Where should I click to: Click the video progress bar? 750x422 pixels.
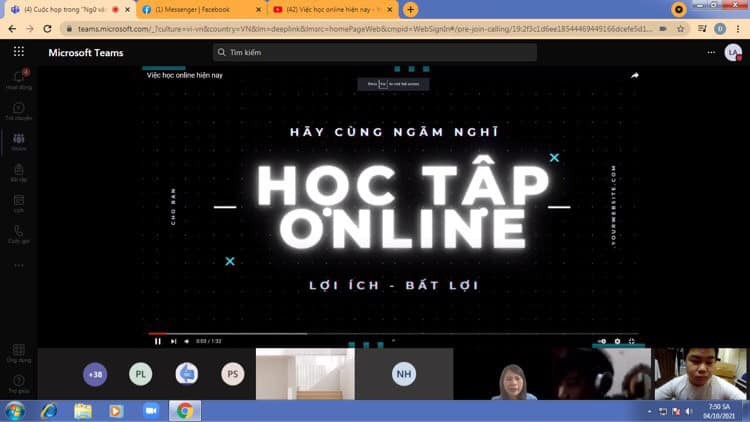390,333
